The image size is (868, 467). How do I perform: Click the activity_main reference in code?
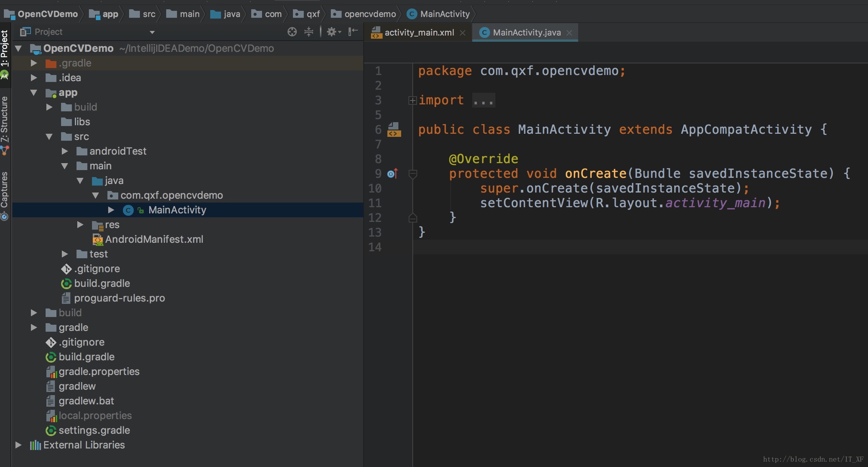(715, 203)
